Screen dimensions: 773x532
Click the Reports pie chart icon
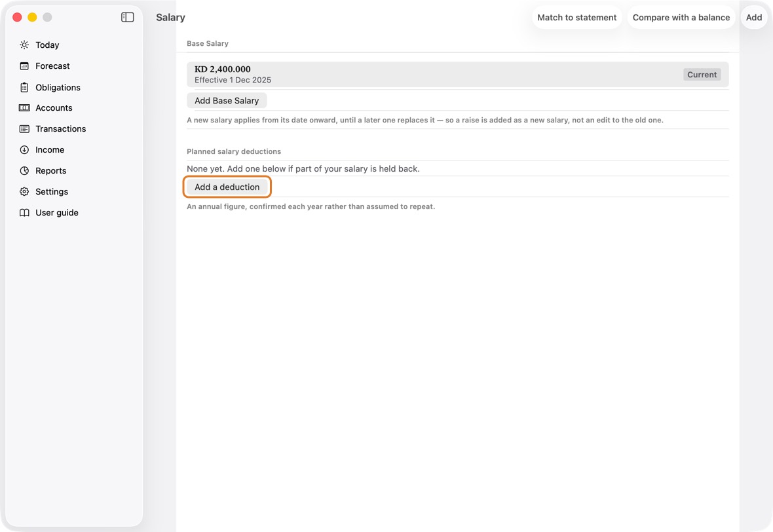[x=24, y=170]
